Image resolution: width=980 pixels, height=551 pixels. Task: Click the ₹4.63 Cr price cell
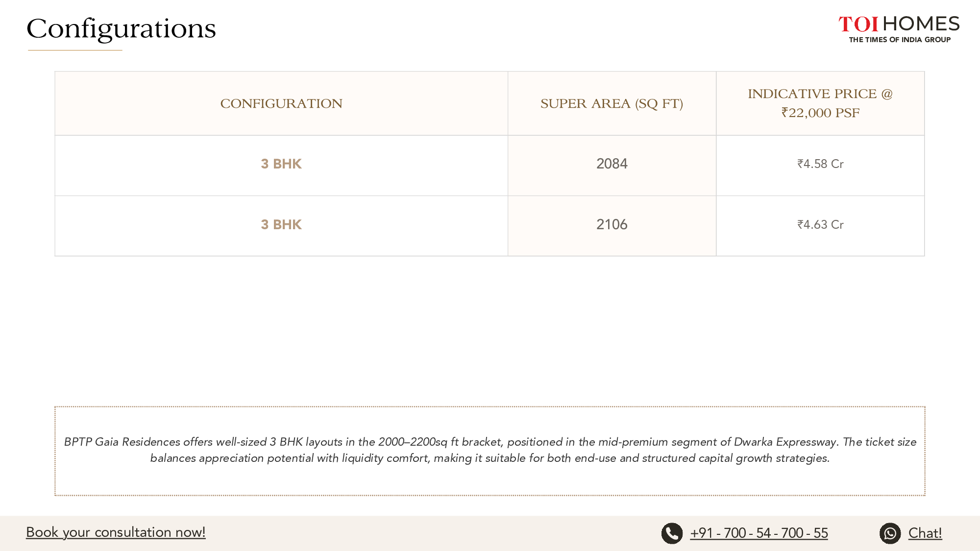tap(820, 225)
